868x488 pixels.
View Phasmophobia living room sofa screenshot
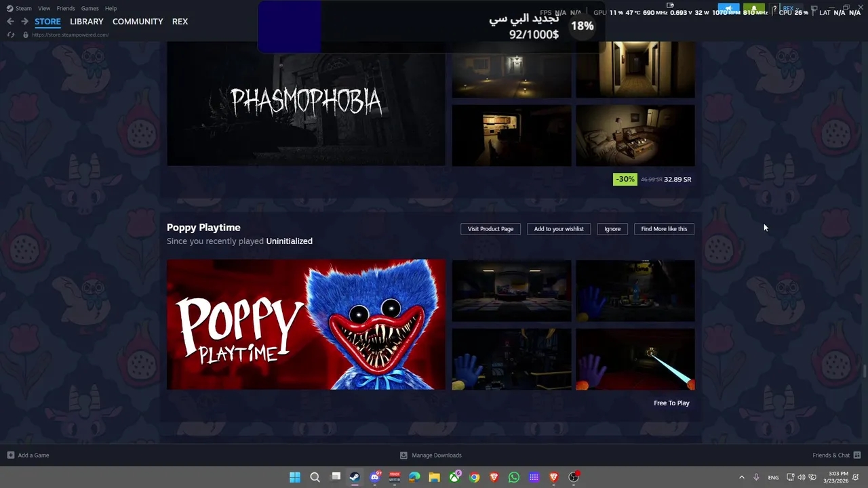pyautogui.click(x=635, y=136)
